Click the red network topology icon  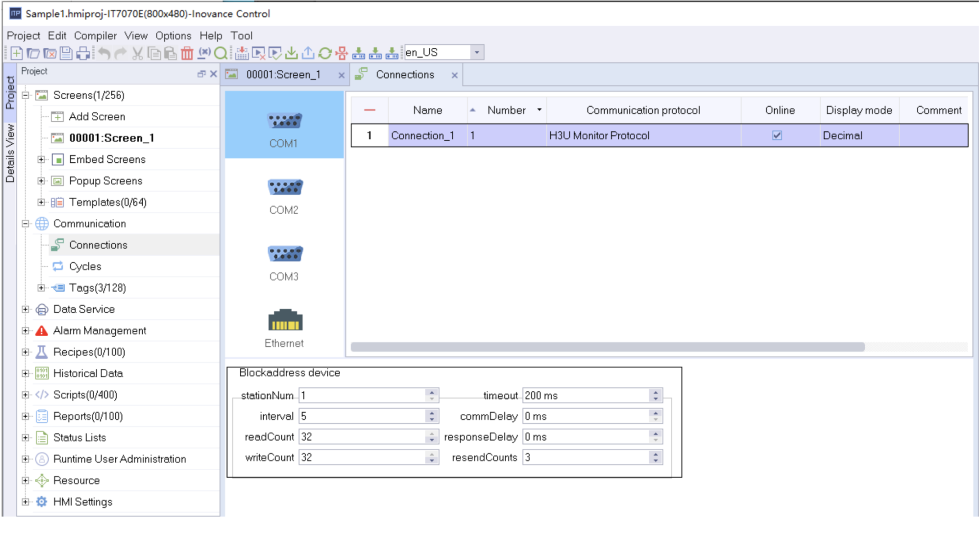[x=342, y=53]
